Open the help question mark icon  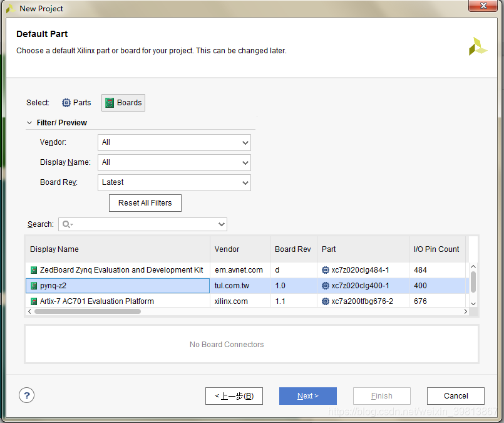click(27, 395)
